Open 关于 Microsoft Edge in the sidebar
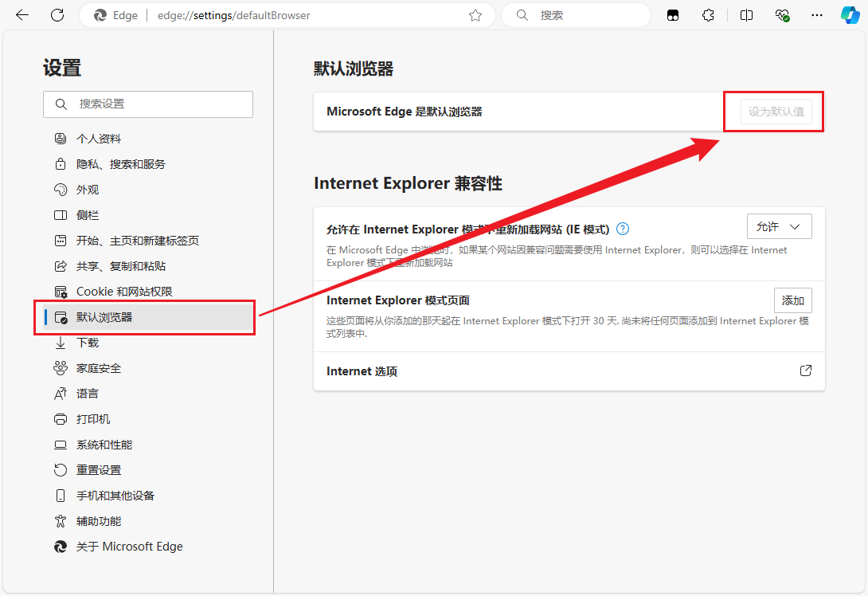This screenshot has width=868, height=596. click(148, 547)
